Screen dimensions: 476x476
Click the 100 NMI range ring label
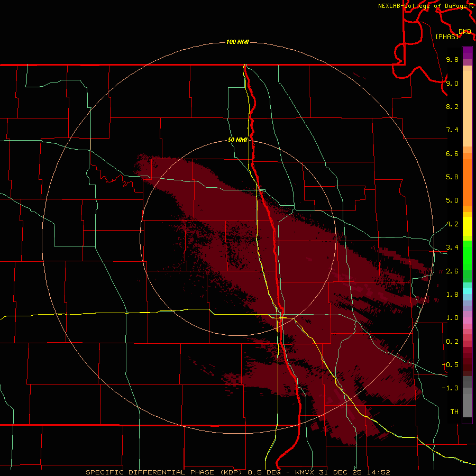pyautogui.click(x=237, y=42)
